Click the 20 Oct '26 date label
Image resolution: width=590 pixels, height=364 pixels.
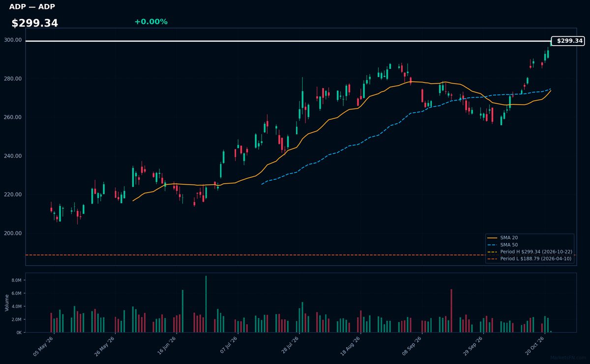click(534, 345)
